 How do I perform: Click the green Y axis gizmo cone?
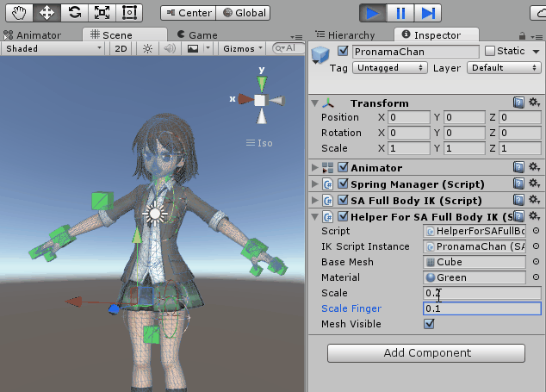[x=262, y=84]
